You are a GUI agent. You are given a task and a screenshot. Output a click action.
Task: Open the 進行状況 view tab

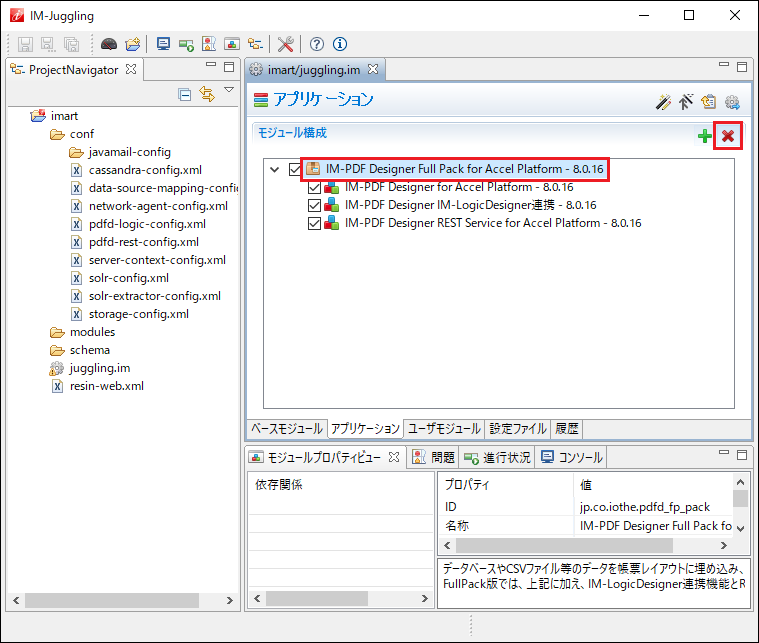click(x=497, y=457)
